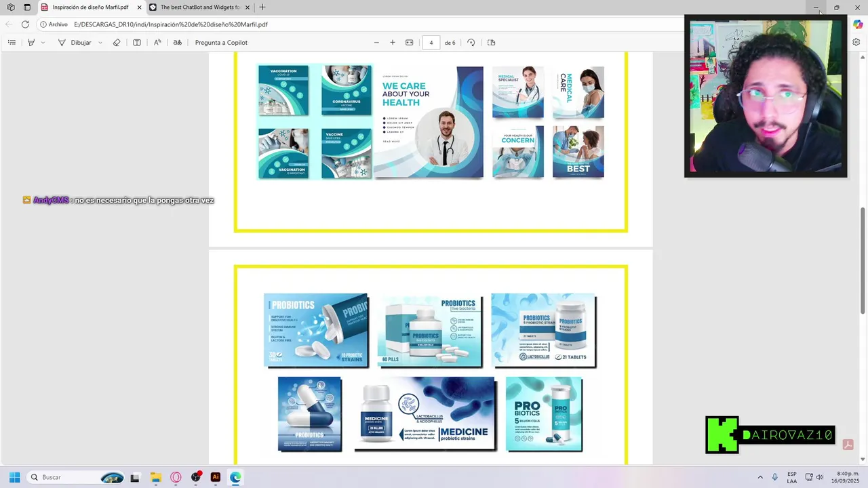
Task: Click the Archivo site info indicator
Action: (54, 24)
